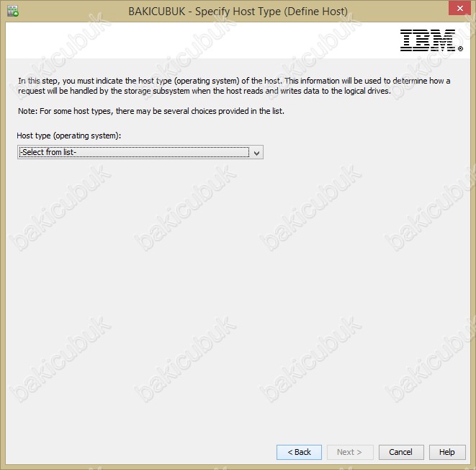
Task: Go back with the '< Back' button
Action: (x=299, y=452)
